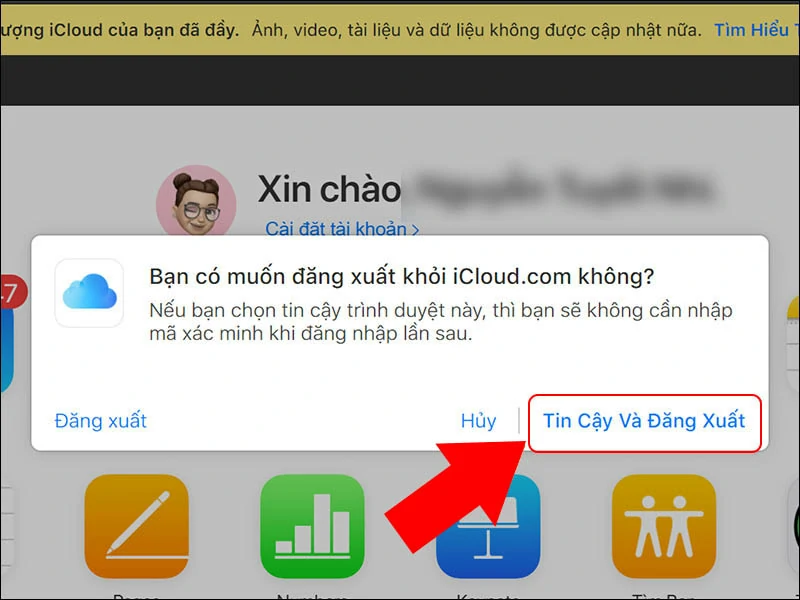Image resolution: width=800 pixels, height=600 pixels.
Task: Open the Notes icon at right edge
Action: coord(793,337)
